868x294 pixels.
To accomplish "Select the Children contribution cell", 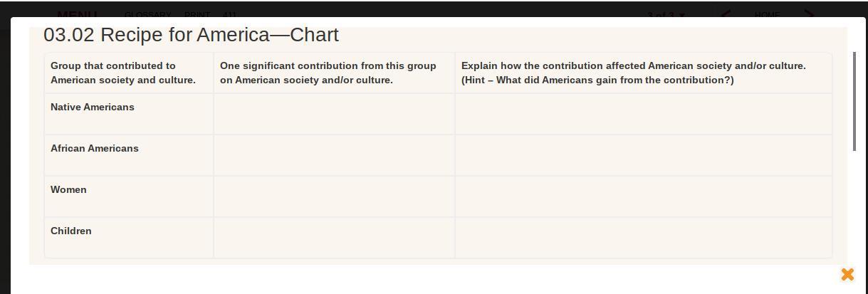I will (334, 238).
